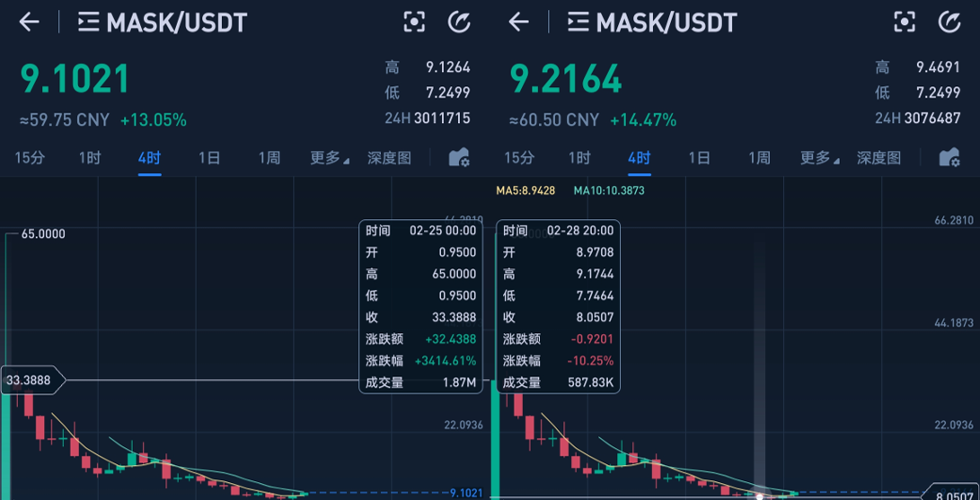980x500 pixels.
Task: Tap fullscreen scan icon in right panel
Action: pos(905,22)
